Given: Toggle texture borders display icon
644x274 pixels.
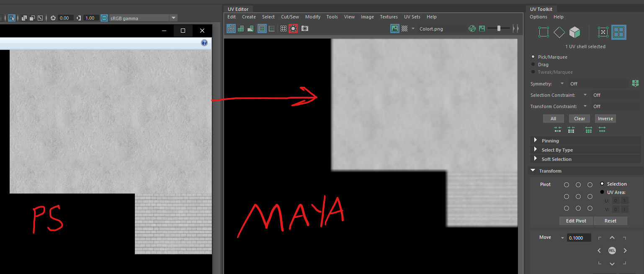Looking at the screenshot, I should [x=262, y=28].
